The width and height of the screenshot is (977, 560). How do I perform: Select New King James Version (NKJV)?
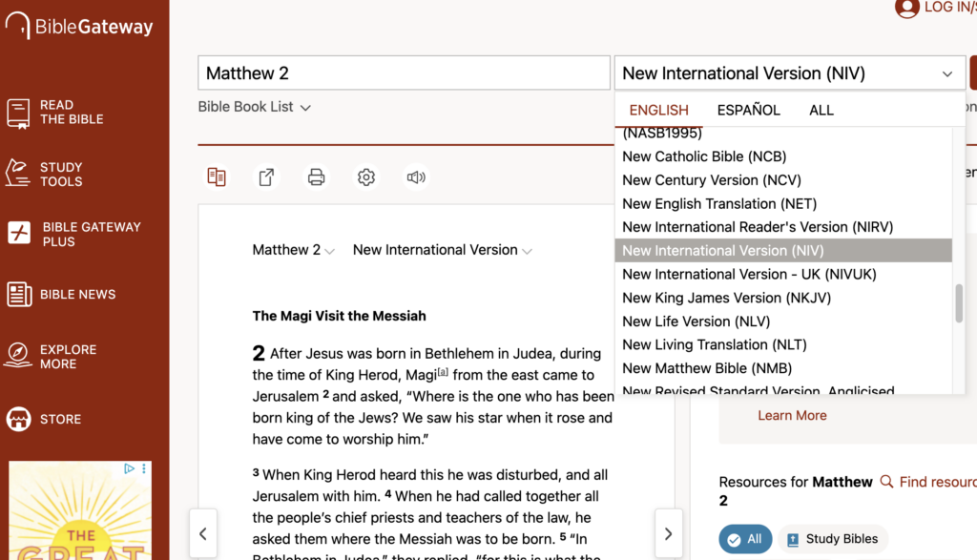(726, 298)
